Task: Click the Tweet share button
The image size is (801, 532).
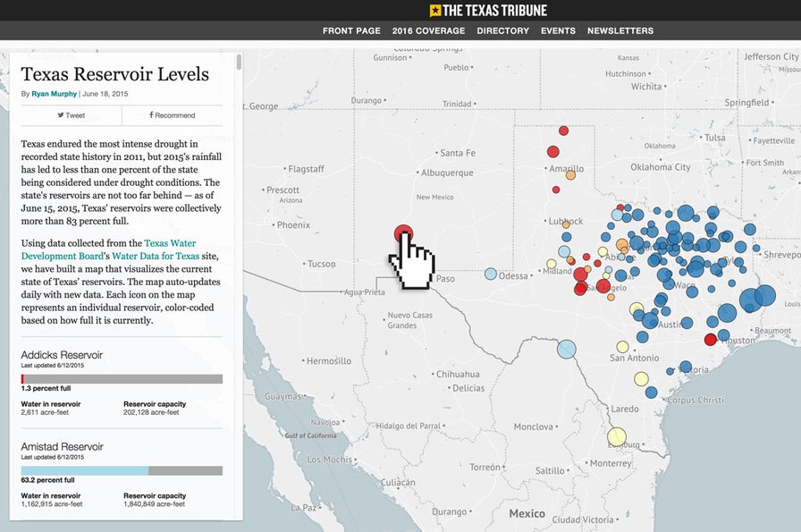Action: click(x=71, y=115)
